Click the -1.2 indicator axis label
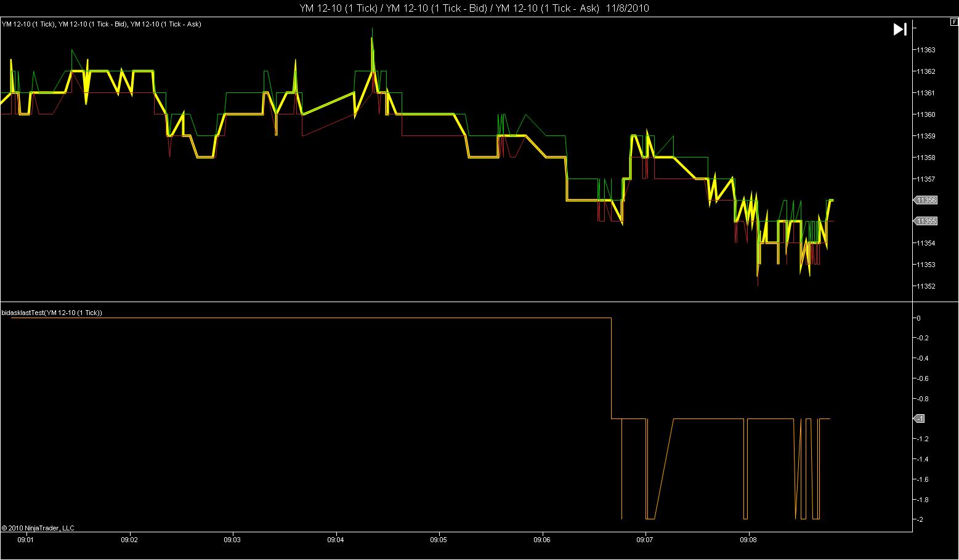Image resolution: width=959 pixels, height=560 pixels. (922, 439)
